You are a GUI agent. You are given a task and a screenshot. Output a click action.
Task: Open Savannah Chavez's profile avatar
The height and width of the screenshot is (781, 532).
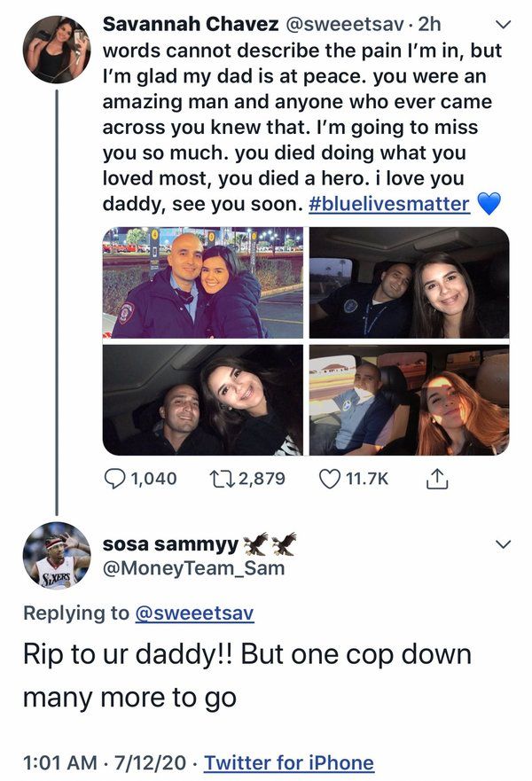tap(57, 50)
